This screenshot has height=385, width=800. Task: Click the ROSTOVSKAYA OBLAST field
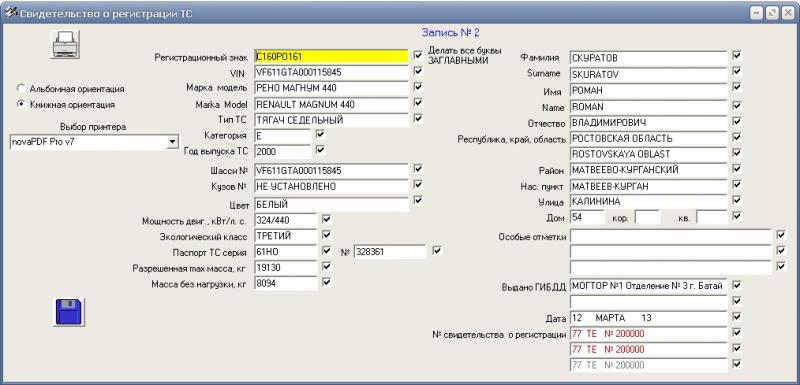point(648,154)
